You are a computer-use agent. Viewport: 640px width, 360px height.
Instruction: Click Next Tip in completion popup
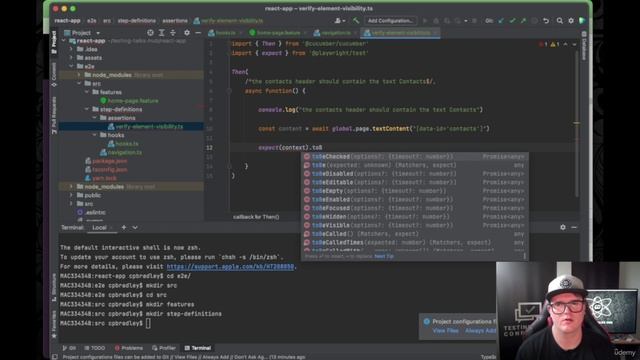click(x=384, y=256)
